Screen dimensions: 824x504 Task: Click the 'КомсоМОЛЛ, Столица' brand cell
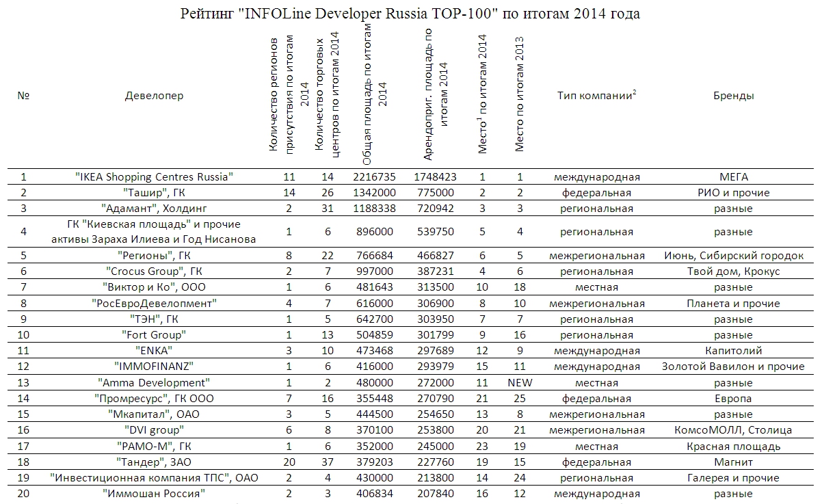tap(734, 430)
